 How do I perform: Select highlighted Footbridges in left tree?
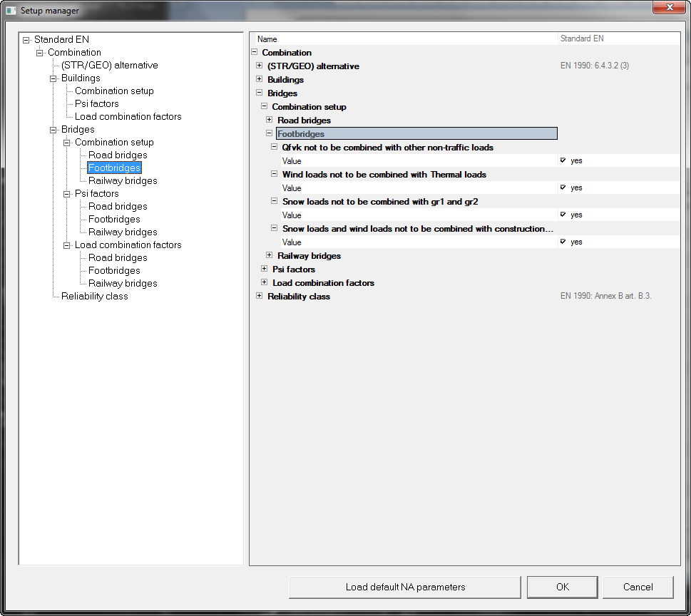click(114, 168)
